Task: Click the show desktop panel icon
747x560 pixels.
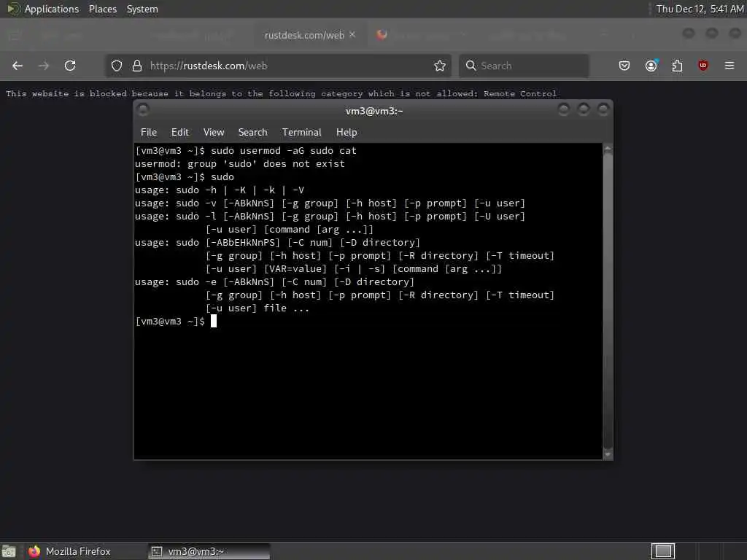Action: tap(9, 551)
